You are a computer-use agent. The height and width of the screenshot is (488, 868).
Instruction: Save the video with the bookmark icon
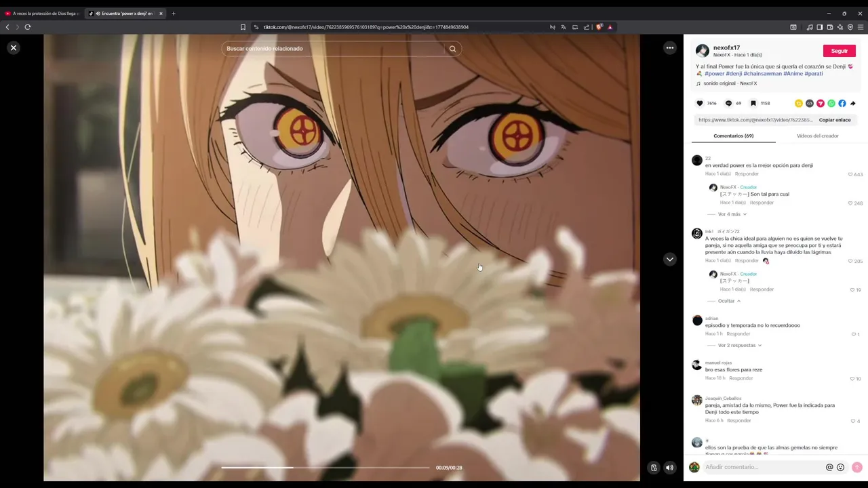(x=753, y=103)
